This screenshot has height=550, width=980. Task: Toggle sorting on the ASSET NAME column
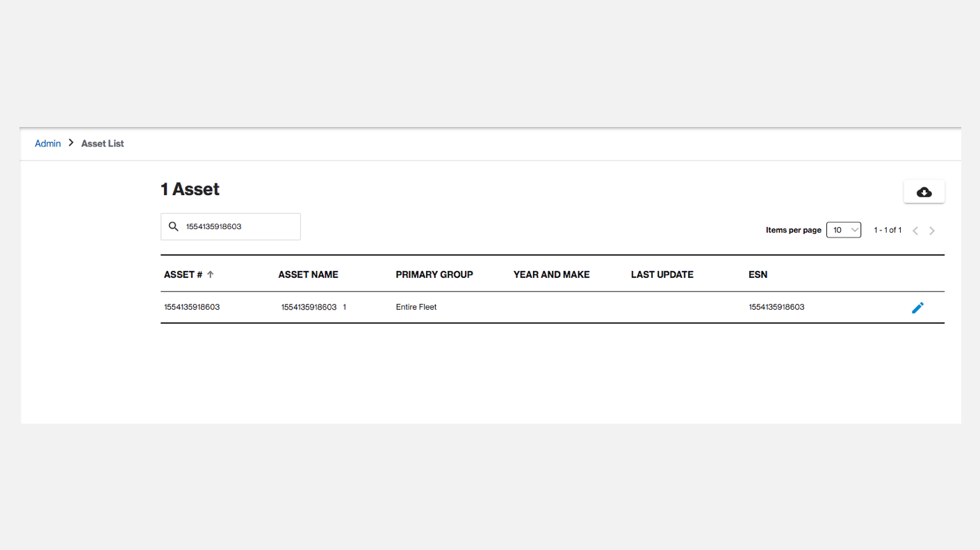click(308, 274)
